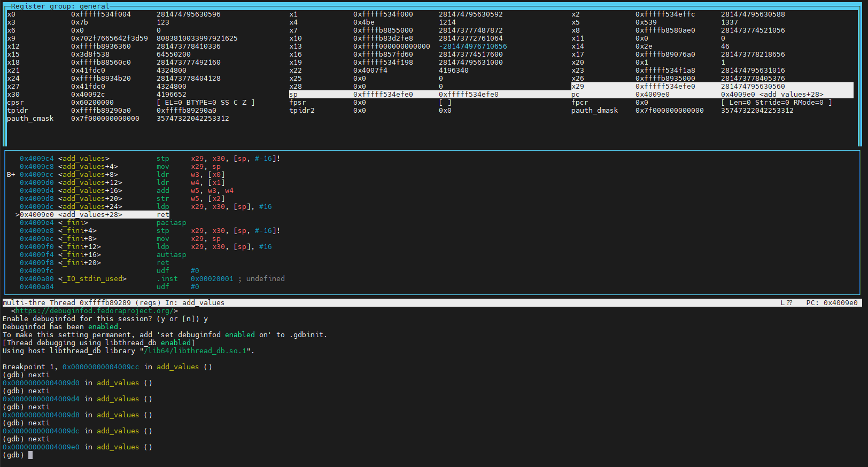Screen dimensions: 868x467
Task: Click the x13 negative decimal value
Action: click(472, 46)
